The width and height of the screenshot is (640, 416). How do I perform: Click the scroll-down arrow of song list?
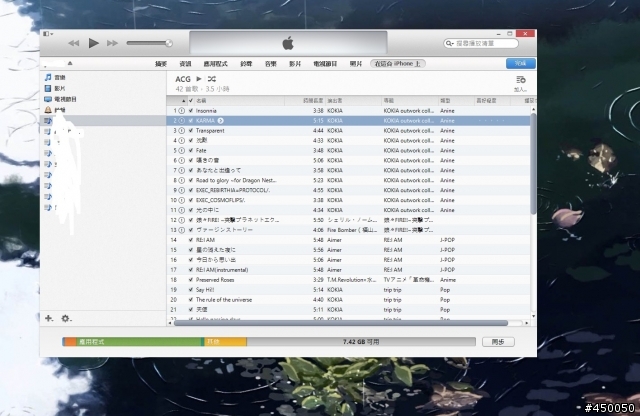tap(533, 316)
